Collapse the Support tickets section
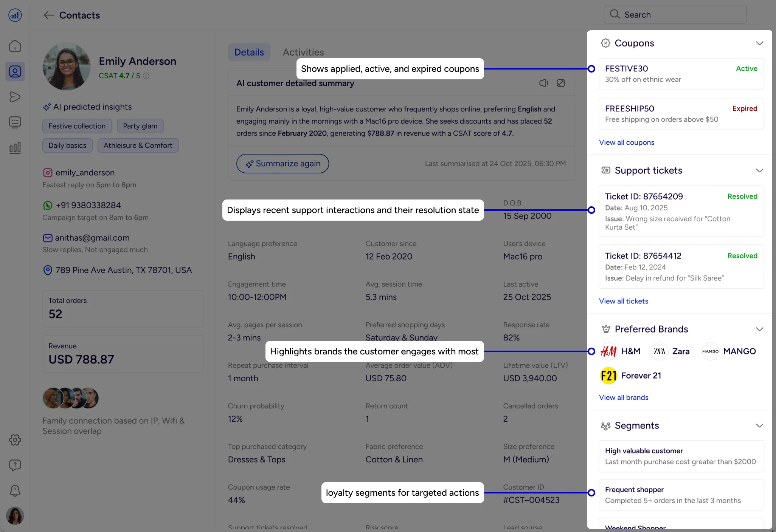 click(759, 170)
